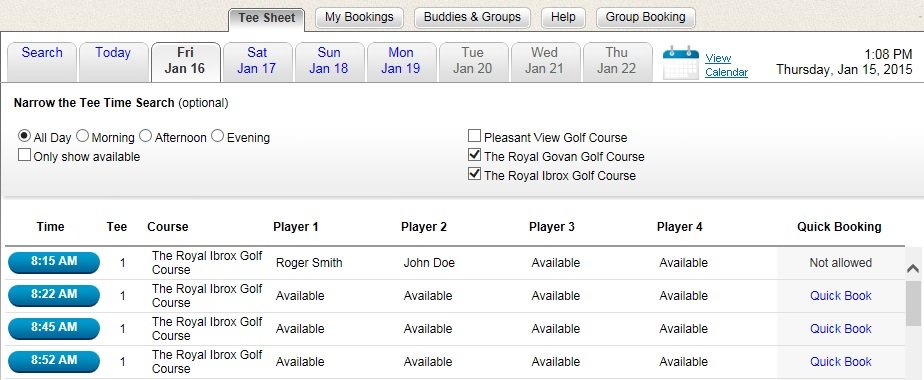
Task: Enable Only show available checkbox
Action: point(24,155)
